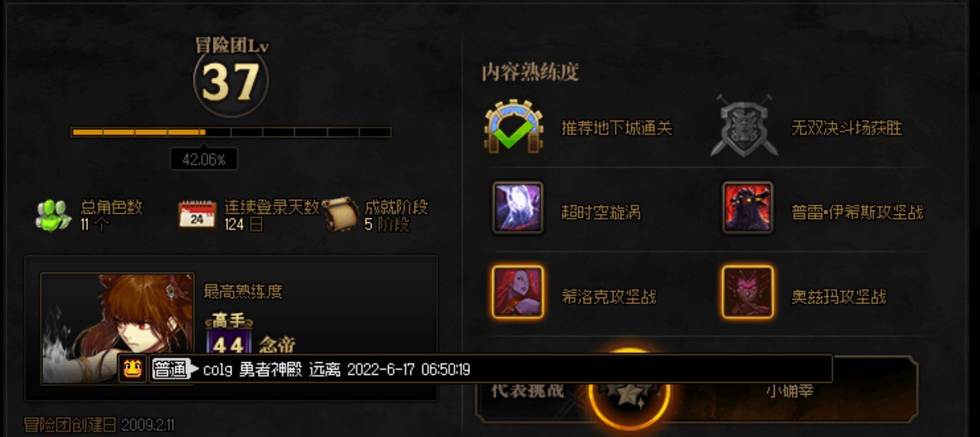Click the yellow chat emoji icon
The width and height of the screenshot is (980, 437).
[133, 369]
